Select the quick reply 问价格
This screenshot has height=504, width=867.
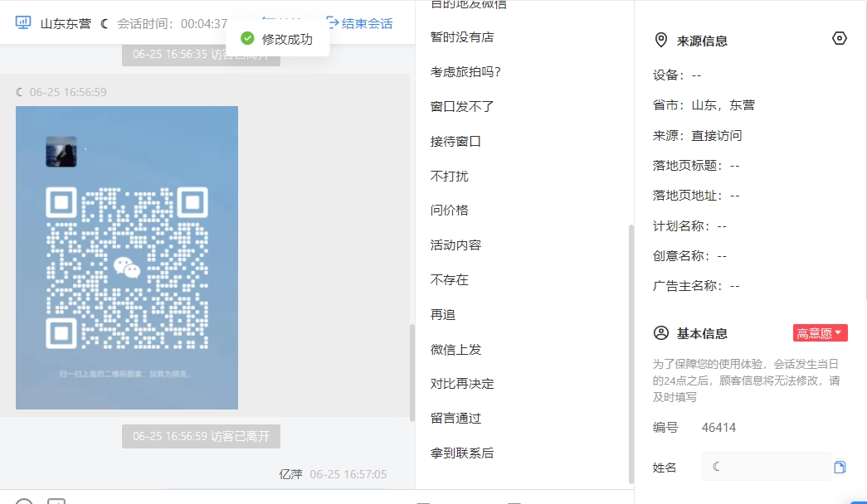click(450, 211)
